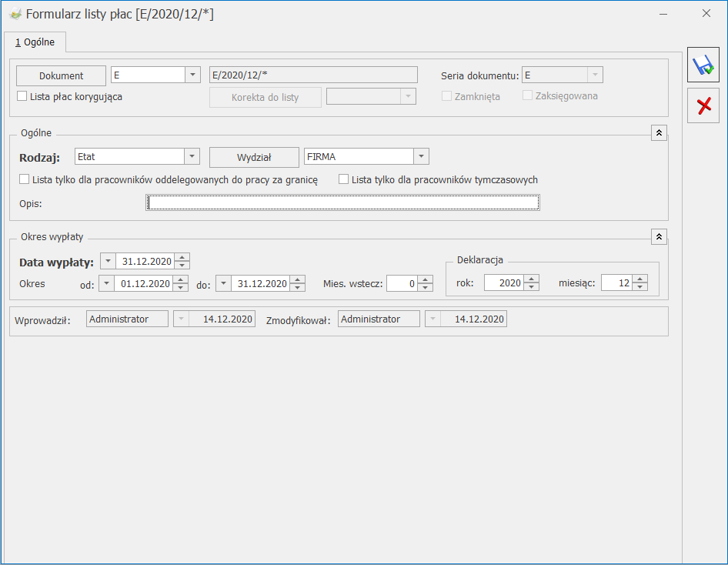This screenshot has width=728, height=565.
Task: Decrease Deklaracja miesiąc value
Action: [640, 286]
